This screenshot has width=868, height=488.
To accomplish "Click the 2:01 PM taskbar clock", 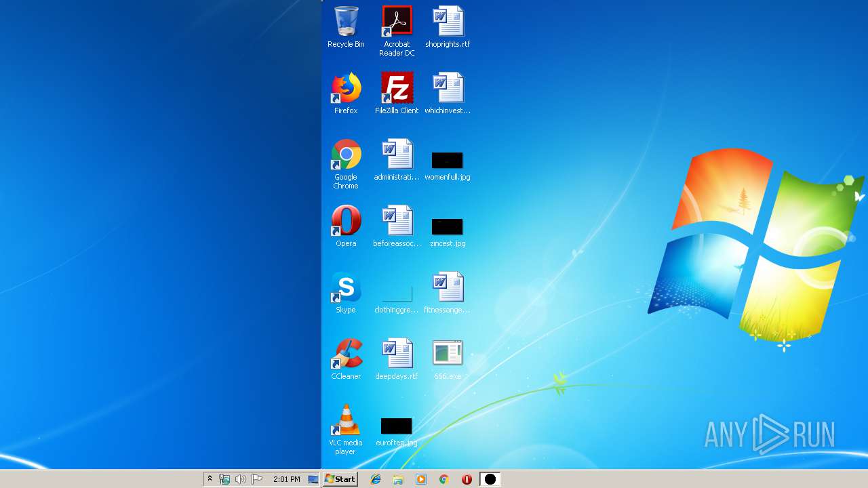I will click(x=287, y=479).
